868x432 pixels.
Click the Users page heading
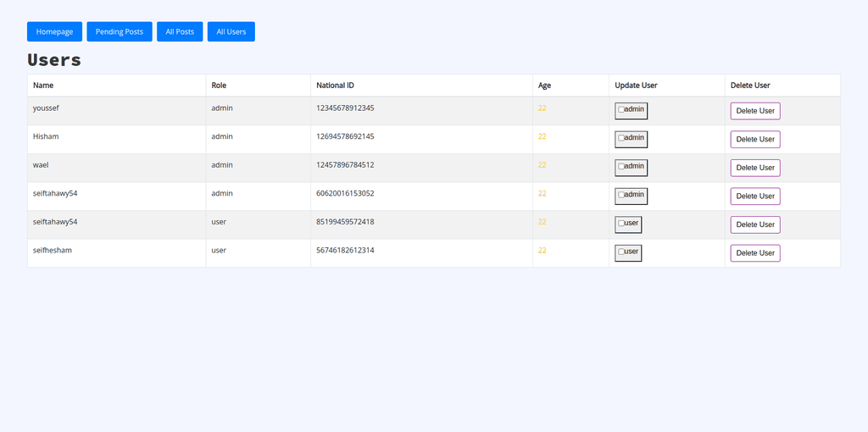[x=54, y=60]
